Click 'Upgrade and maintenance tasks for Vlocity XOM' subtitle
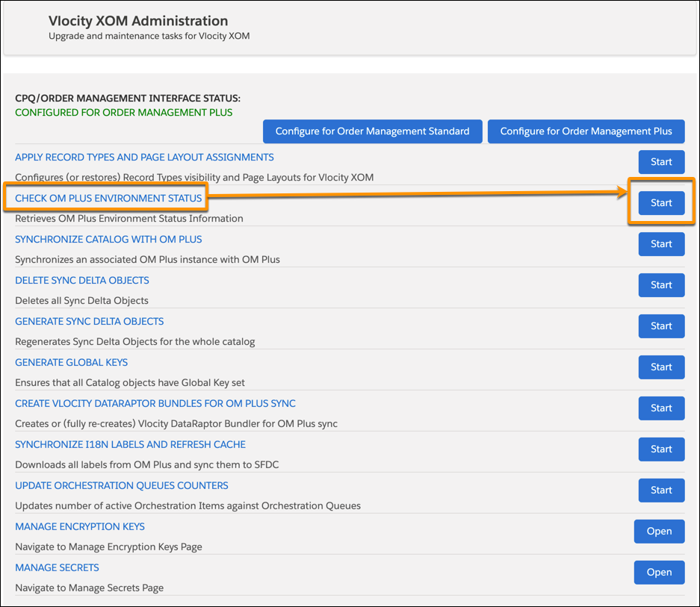Screen dimensions: 700x607 pyautogui.click(x=149, y=36)
